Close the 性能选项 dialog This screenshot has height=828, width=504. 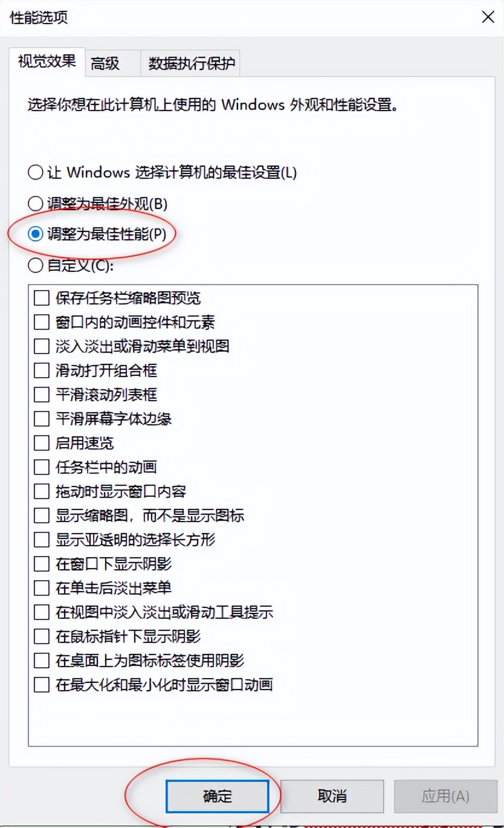click(488, 17)
